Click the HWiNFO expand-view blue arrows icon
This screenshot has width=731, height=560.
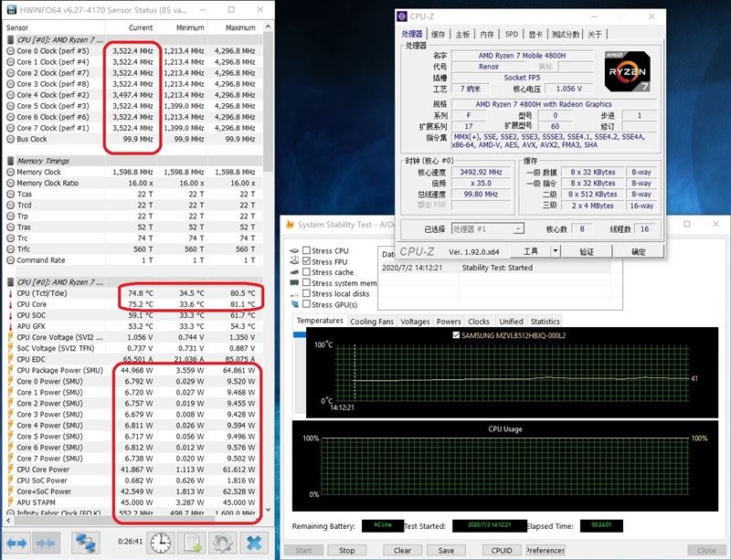click(x=17, y=543)
